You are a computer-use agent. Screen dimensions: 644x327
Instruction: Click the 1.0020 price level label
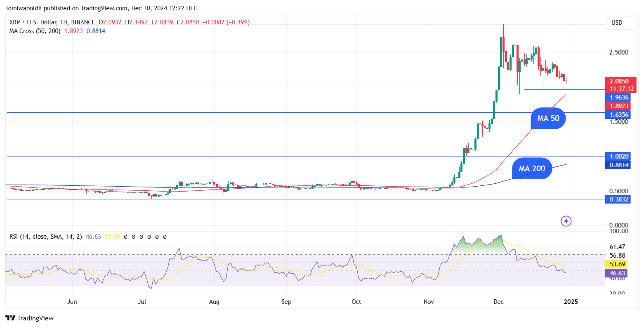[x=619, y=156]
